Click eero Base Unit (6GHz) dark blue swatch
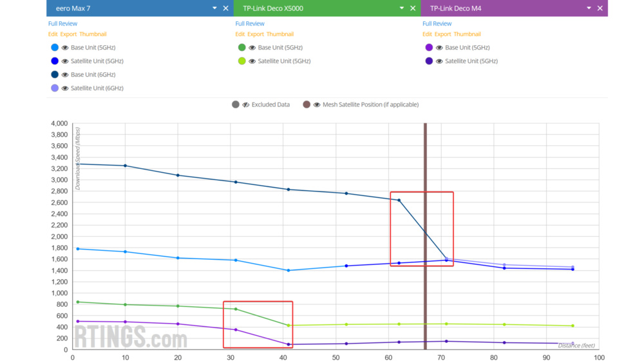The width and height of the screenshot is (644, 363). pos(55,75)
